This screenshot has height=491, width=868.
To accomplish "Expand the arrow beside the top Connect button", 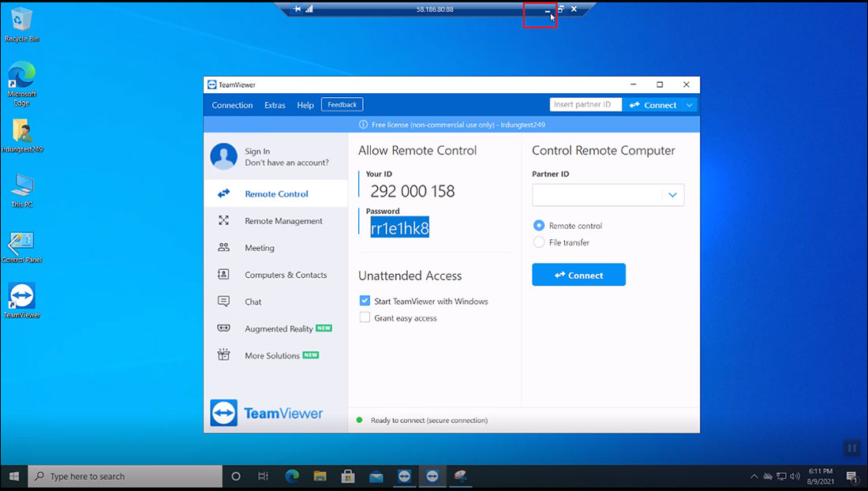I will point(690,105).
